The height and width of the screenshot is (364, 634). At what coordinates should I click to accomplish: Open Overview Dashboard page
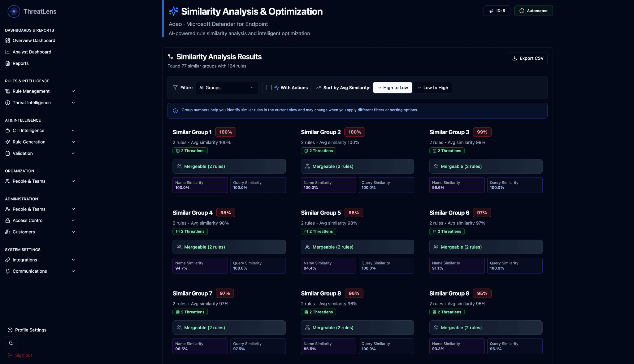tap(41, 41)
